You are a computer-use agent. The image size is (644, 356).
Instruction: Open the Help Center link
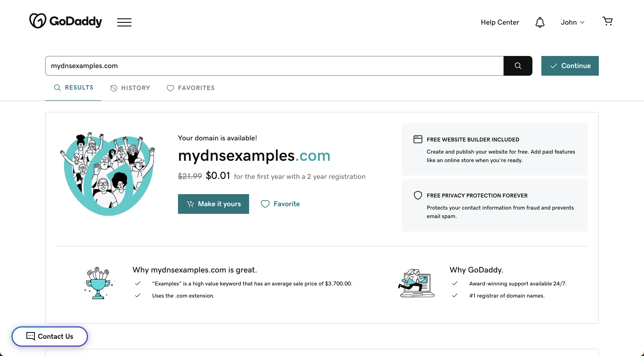[500, 23]
